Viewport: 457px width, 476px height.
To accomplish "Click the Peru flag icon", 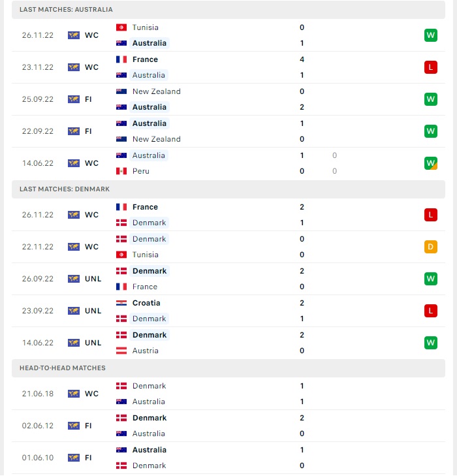I will [121, 171].
